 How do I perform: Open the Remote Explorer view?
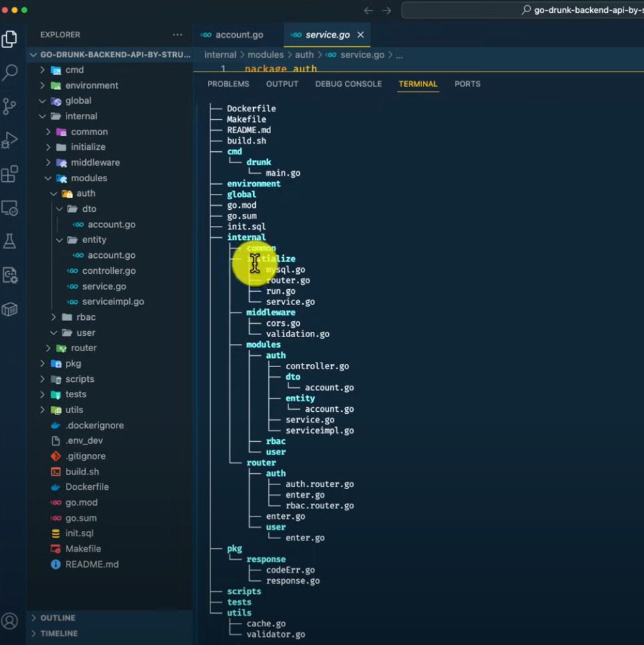[9, 208]
